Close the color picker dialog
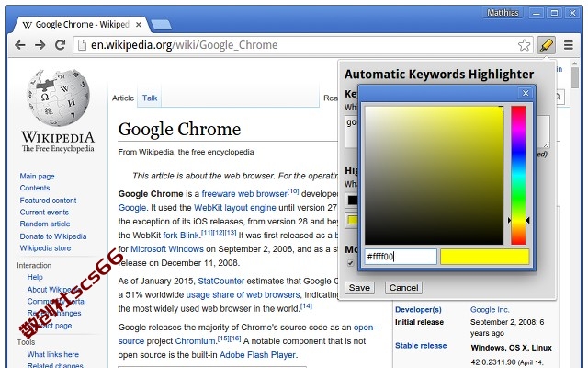The width and height of the screenshot is (588, 368). pos(526,93)
